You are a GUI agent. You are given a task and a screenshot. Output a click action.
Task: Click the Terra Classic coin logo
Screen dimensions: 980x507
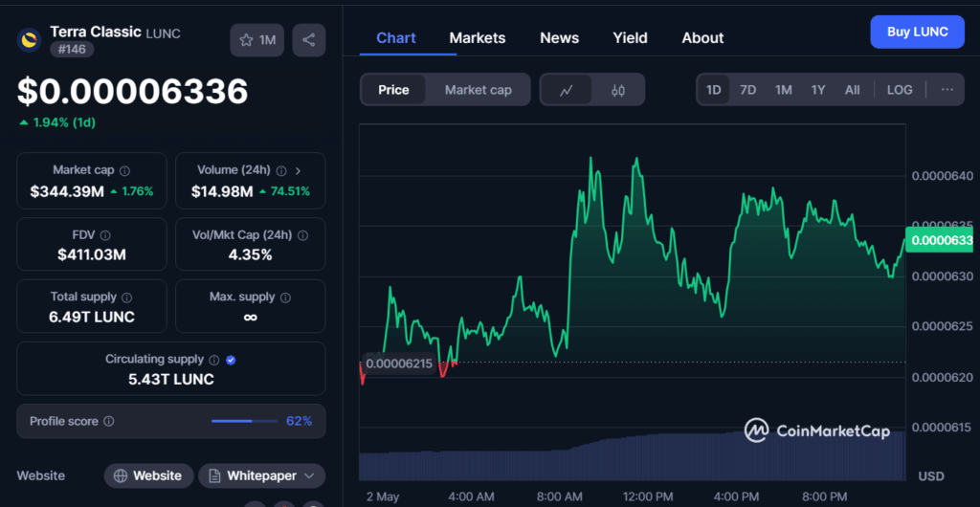tap(29, 40)
